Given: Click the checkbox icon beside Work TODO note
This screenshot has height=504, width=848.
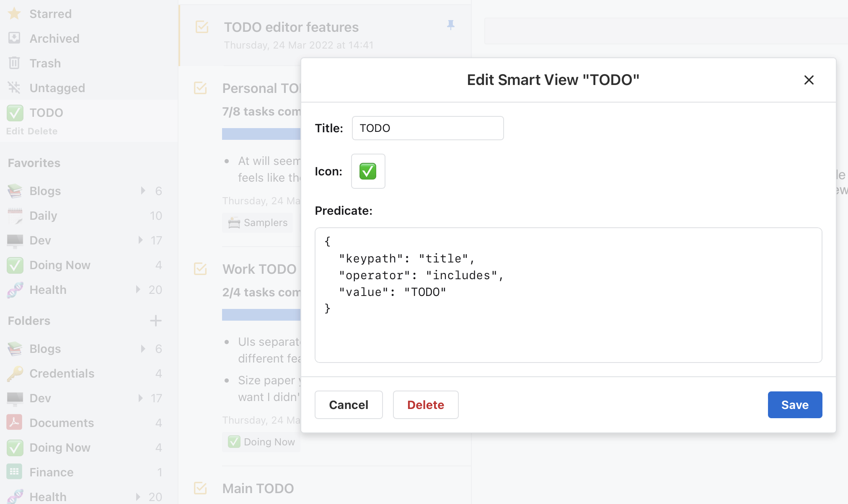Looking at the screenshot, I should 201,269.
